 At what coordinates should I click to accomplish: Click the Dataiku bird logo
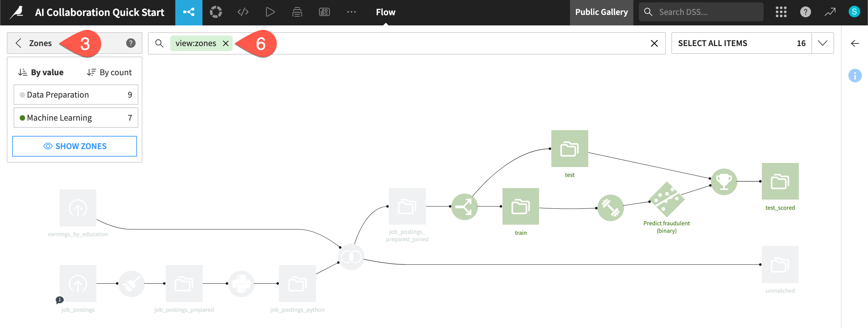[x=17, y=13]
